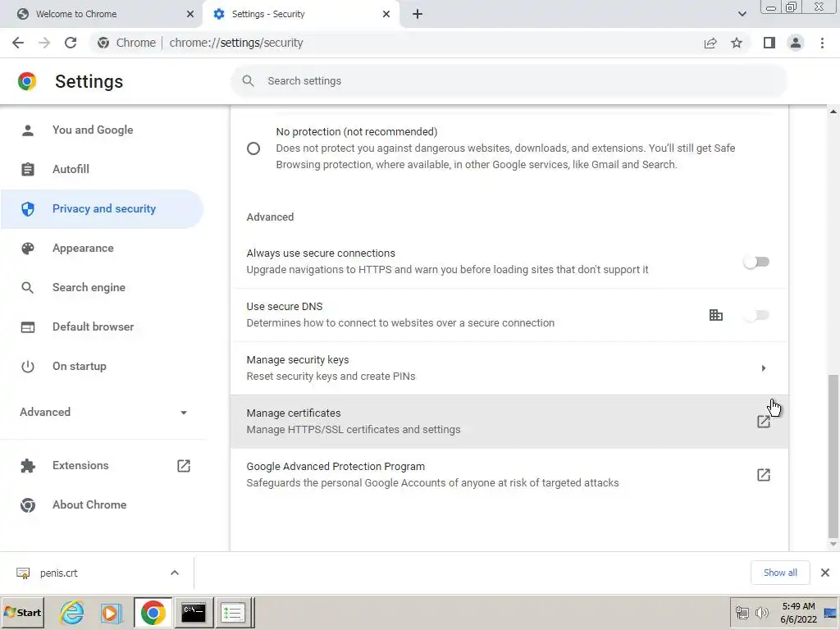Click scrollbar up arrow

(833, 112)
